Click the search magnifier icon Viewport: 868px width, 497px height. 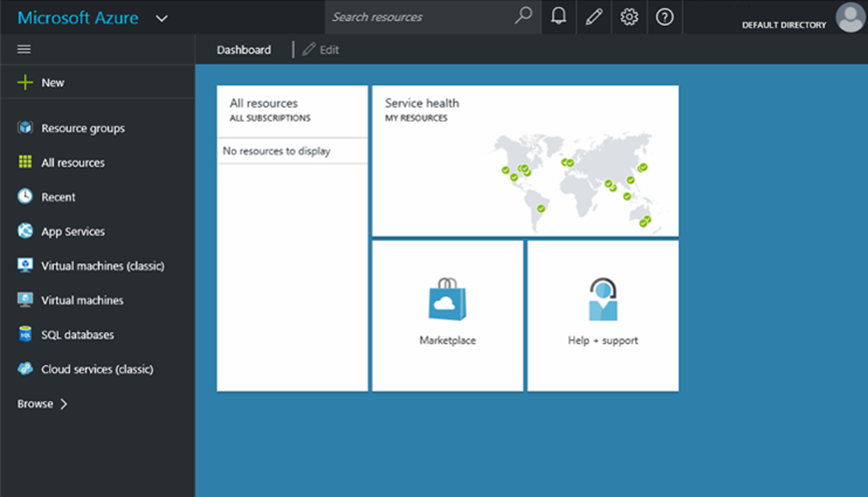pyautogui.click(x=523, y=16)
